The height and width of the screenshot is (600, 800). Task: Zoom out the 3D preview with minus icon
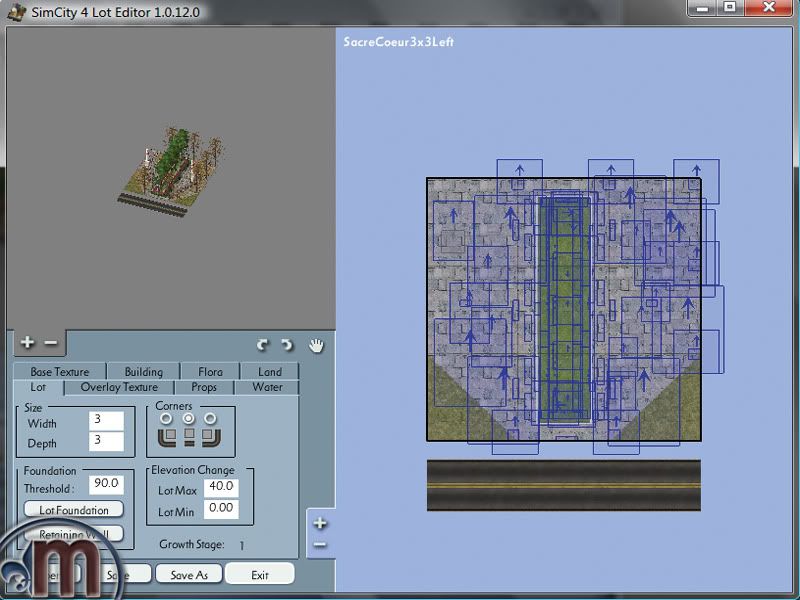[x=51, y=343]
